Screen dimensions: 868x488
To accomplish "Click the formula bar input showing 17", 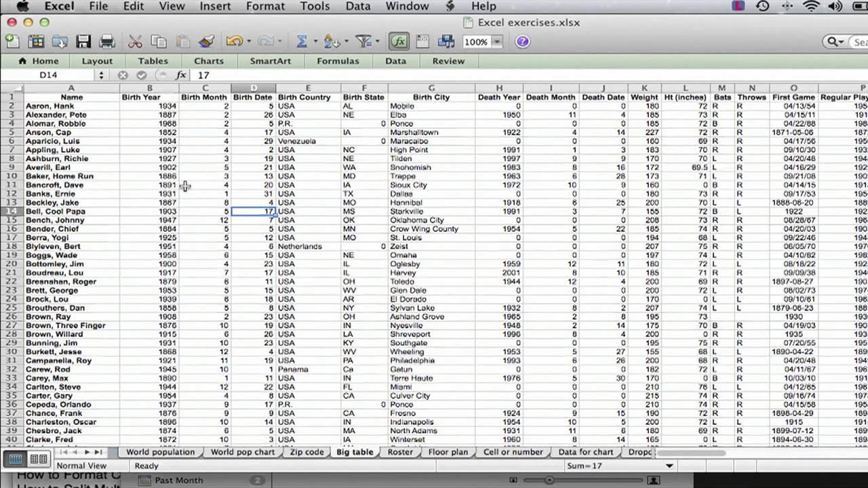I will point(529,75).
